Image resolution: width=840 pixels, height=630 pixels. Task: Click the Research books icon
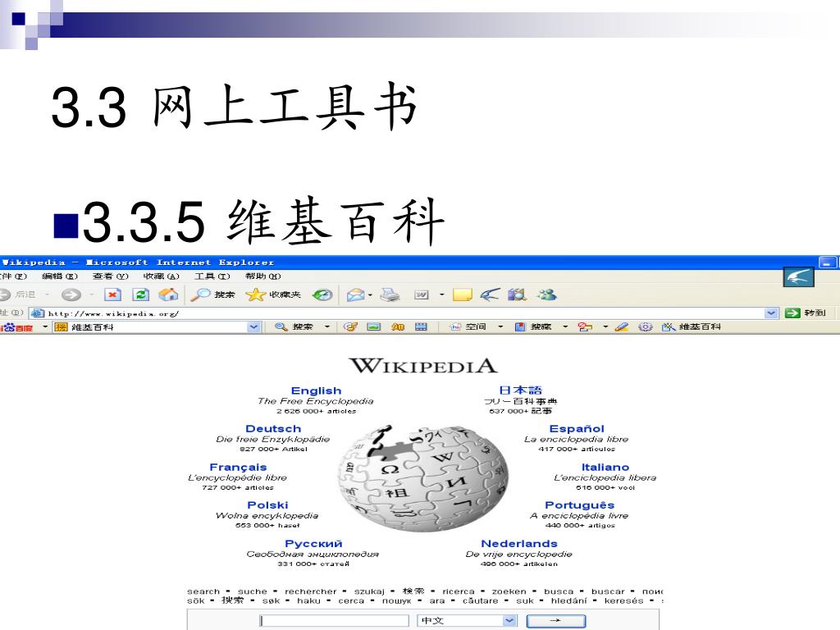(x=517, y=294)
